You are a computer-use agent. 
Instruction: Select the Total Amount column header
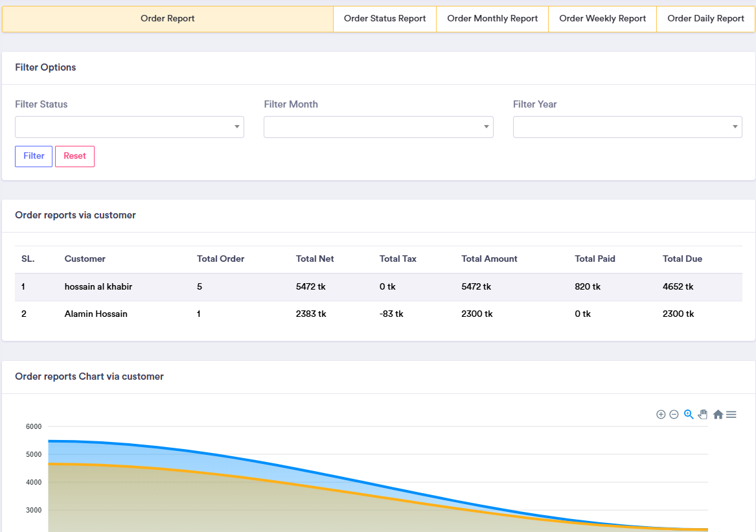coord(489,259)
